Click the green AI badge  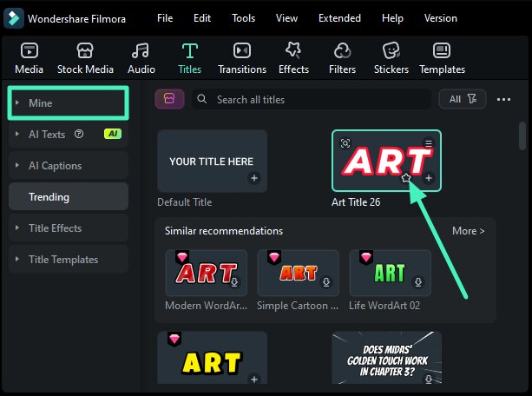[113, 134]
